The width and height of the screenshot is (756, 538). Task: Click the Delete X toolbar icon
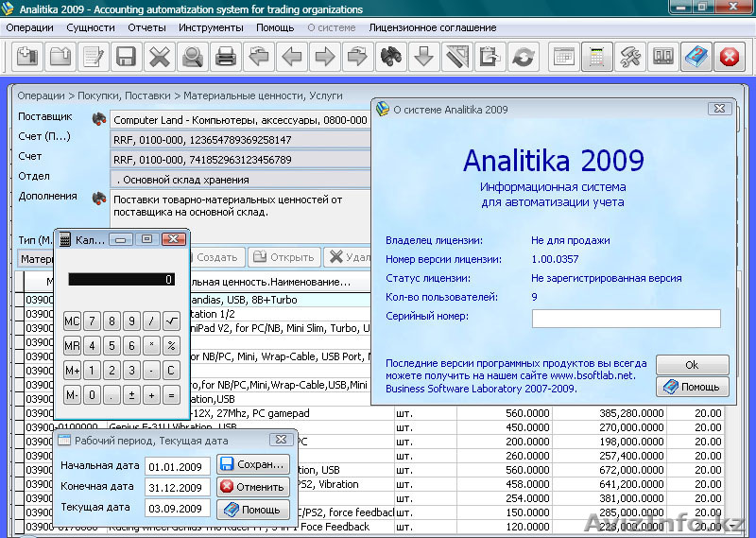(x=159, y=57)
